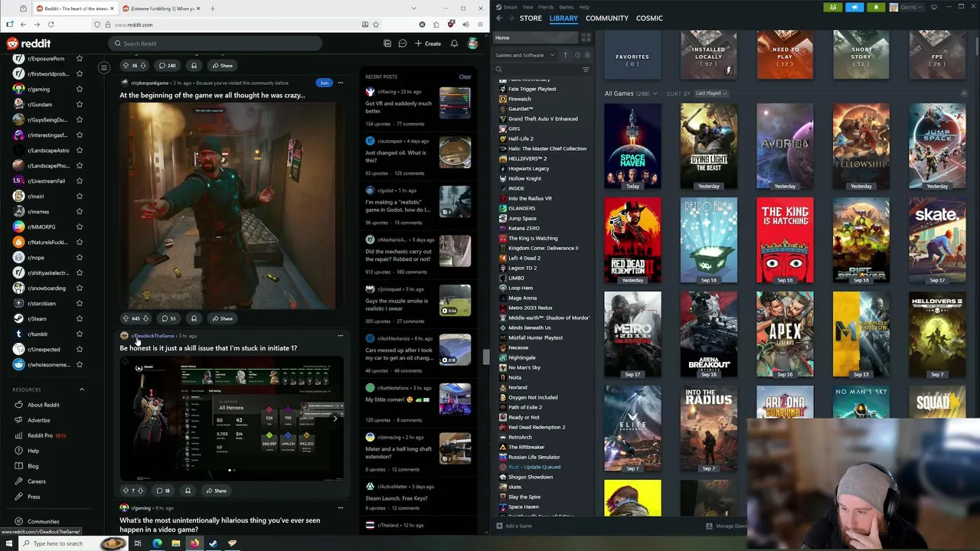Open File Explorer from taskbar
The image size is (980, 551).
point(175,543)
